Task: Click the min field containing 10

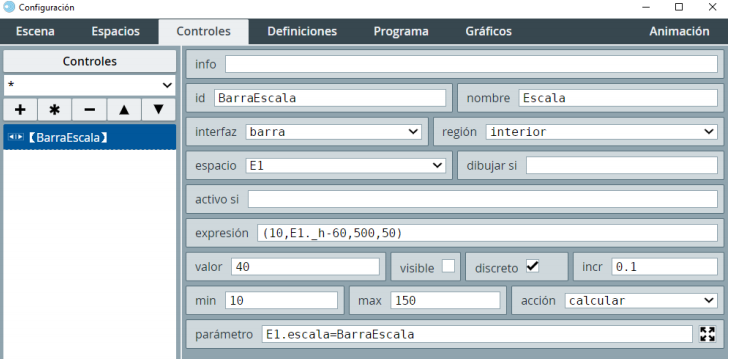Action: pyautogui.click(x=282, y=301)
